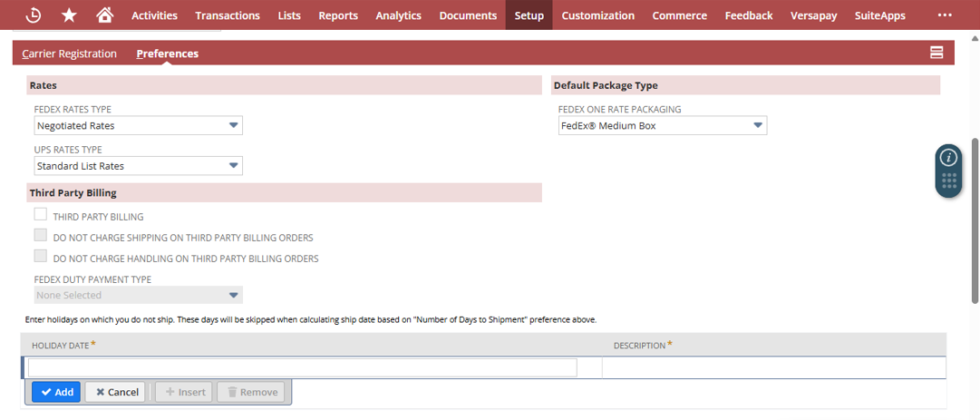Click the Add button

(x=55, y=392)
